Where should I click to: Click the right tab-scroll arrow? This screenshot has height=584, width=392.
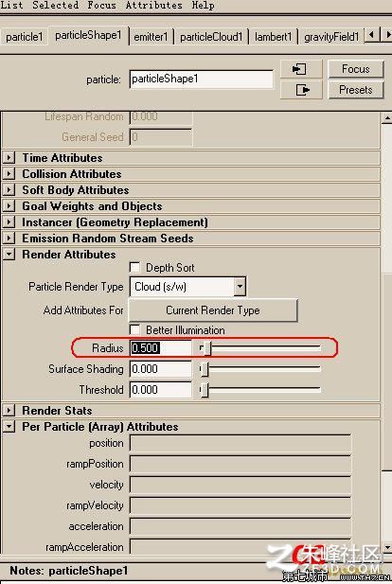click(387, 35)
